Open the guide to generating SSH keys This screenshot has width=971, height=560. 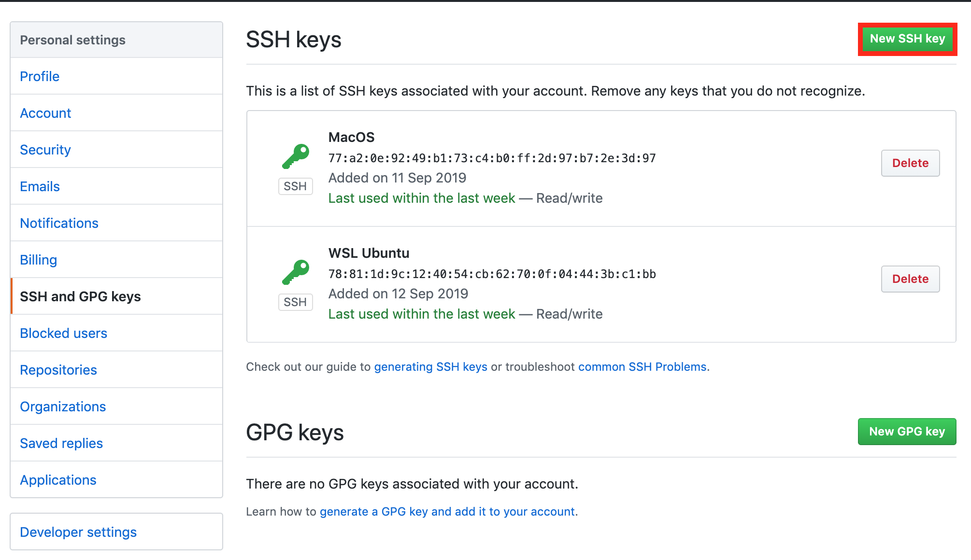click(430, 367)
